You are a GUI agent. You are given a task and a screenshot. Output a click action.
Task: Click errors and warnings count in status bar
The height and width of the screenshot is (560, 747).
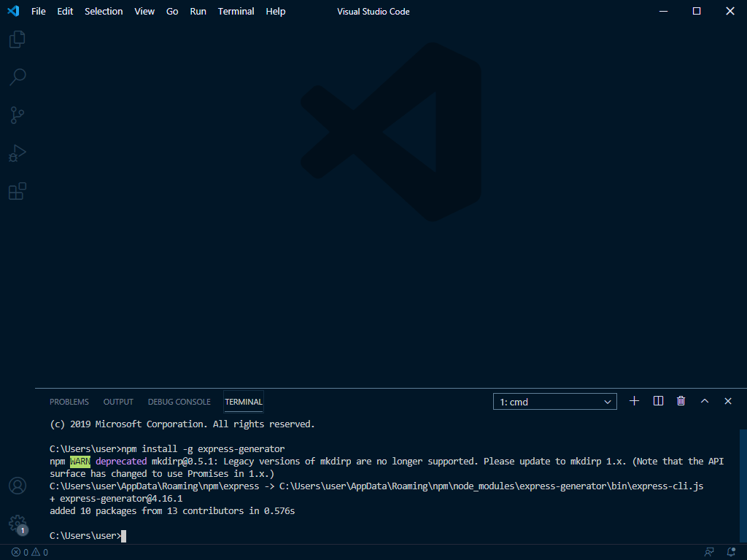click(29, 553)
